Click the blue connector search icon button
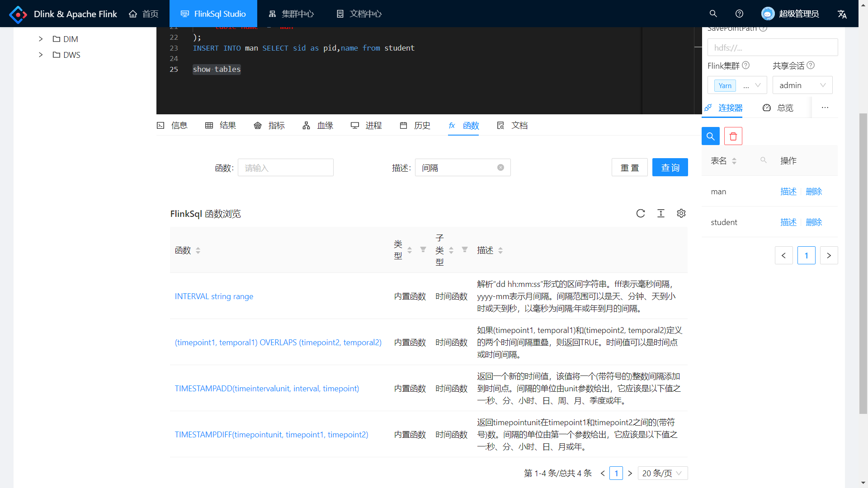 click(x=710, y=136)
